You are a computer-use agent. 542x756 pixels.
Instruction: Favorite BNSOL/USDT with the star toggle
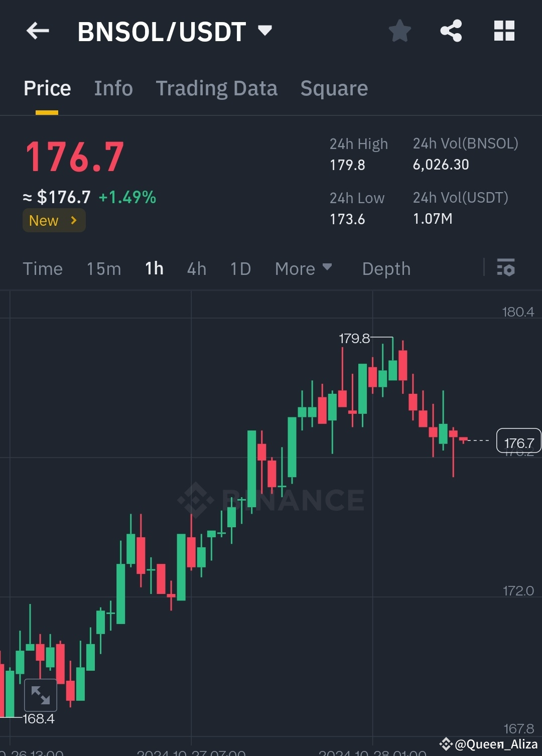[399, 31]
